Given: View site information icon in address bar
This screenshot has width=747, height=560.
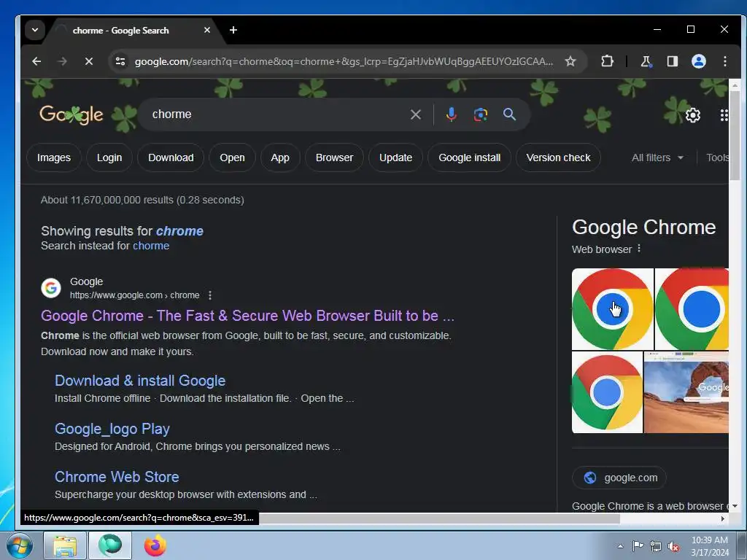Looking at the screenshot, I should pos(120,61).
